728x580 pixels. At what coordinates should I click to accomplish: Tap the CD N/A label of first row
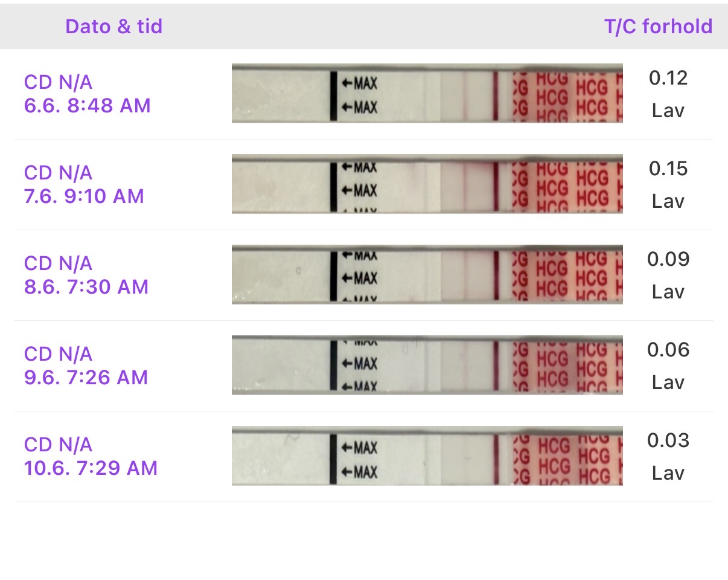(x=58, y=82)
